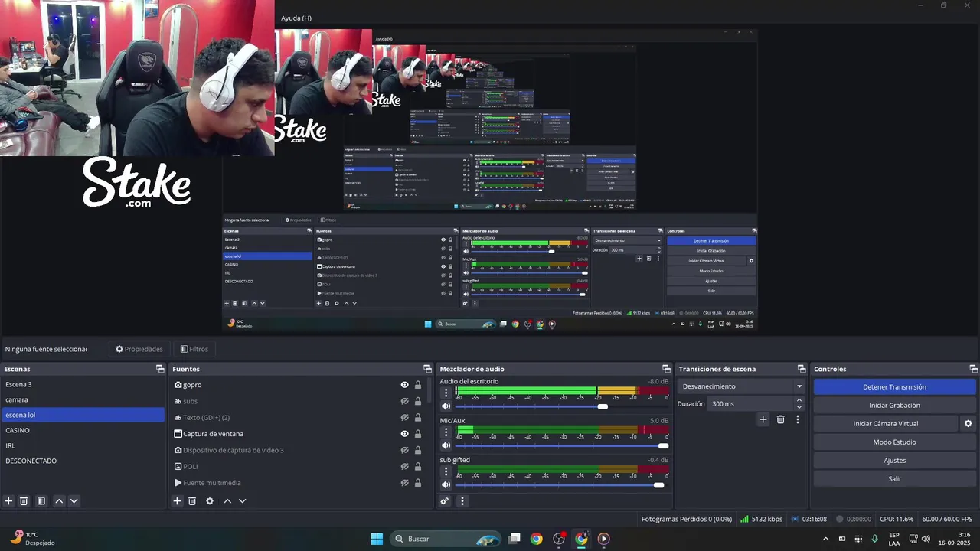The width and height of the screenshot is (980, 551).
Task: Move the scene down with the Escenas down arrow
Action: tap(73, 501)
